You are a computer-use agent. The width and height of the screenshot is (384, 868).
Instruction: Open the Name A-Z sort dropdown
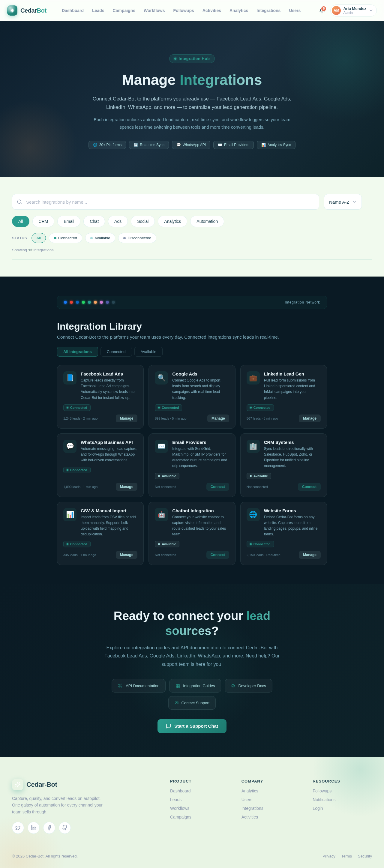click(343, 202)
